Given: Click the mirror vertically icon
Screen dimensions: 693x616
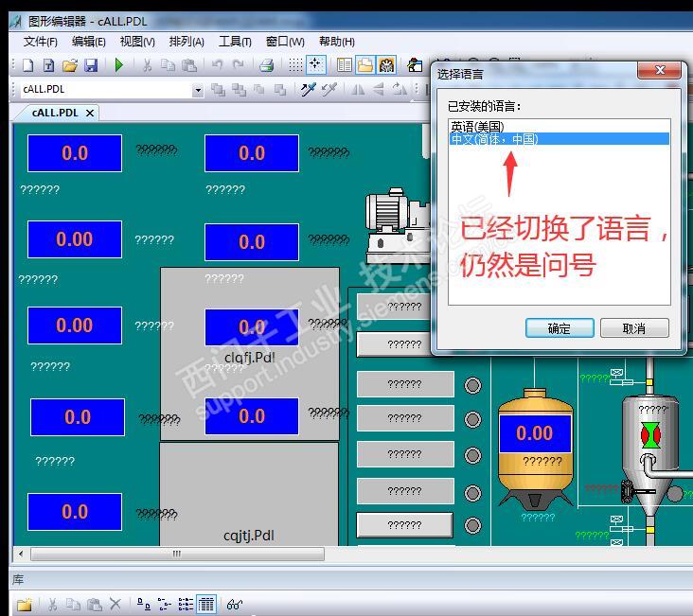Looking at the screenshot, I should click(x=379, y=89).
